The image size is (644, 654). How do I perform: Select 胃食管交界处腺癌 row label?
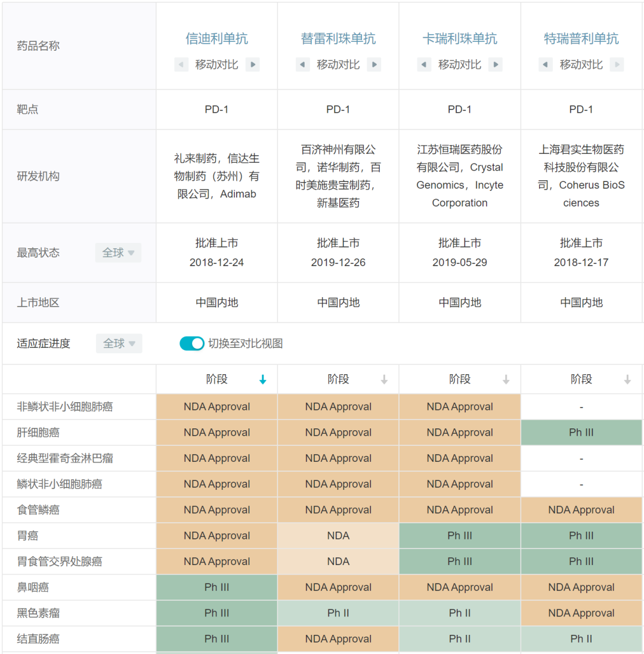tap(59, 562)
